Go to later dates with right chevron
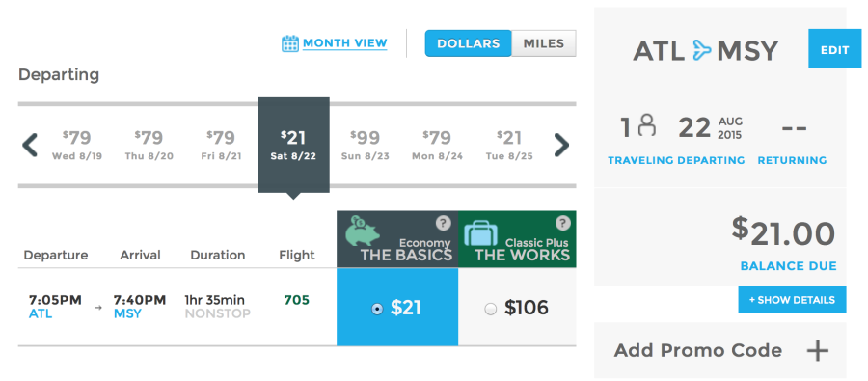 pyautogui.click(x=561, y=145)
